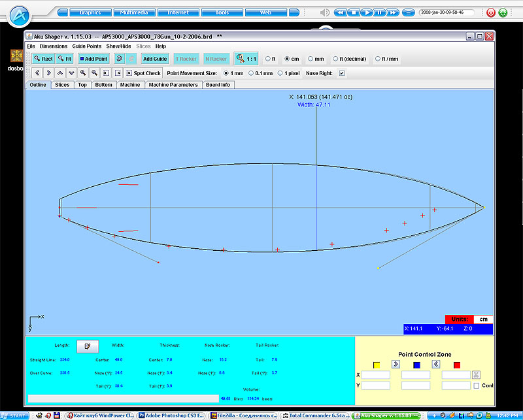Click the move point up arrow

pyautogui.click(x=60, y=73)
